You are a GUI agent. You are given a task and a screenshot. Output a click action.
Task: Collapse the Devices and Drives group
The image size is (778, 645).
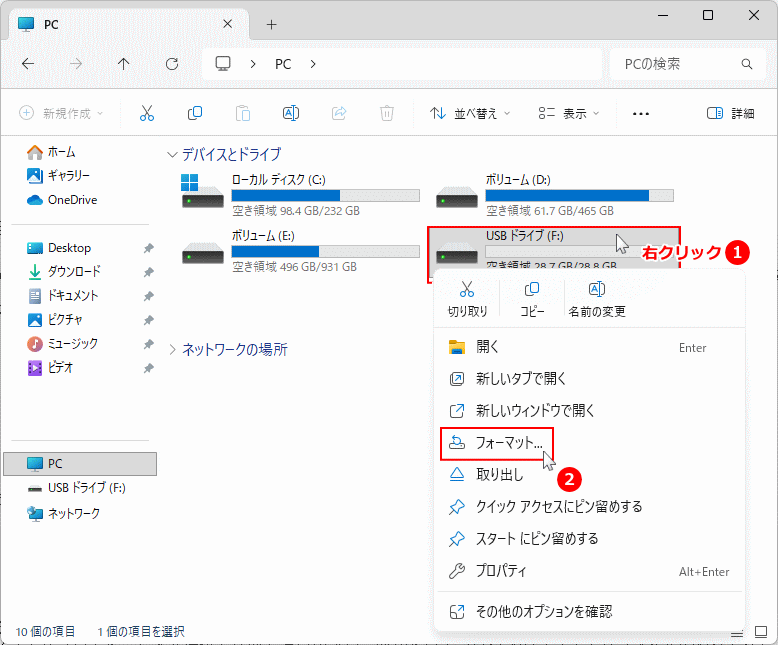click(x=174, y=155)
